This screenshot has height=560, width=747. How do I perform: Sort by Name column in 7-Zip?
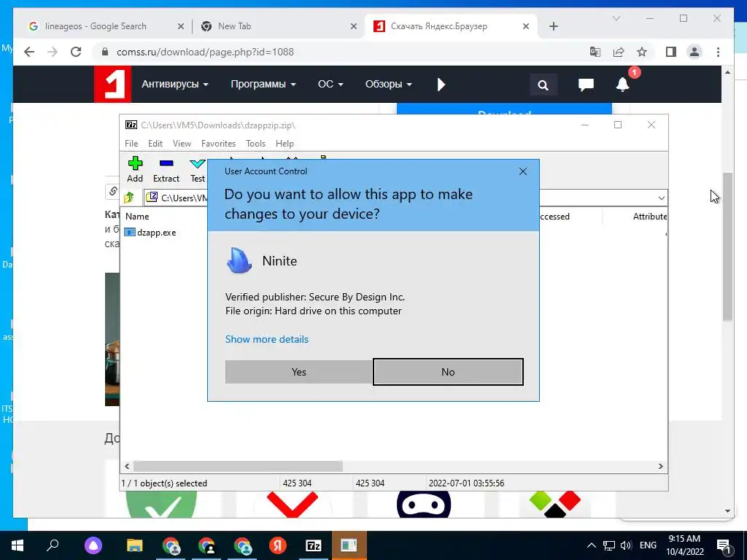[137, 216]
